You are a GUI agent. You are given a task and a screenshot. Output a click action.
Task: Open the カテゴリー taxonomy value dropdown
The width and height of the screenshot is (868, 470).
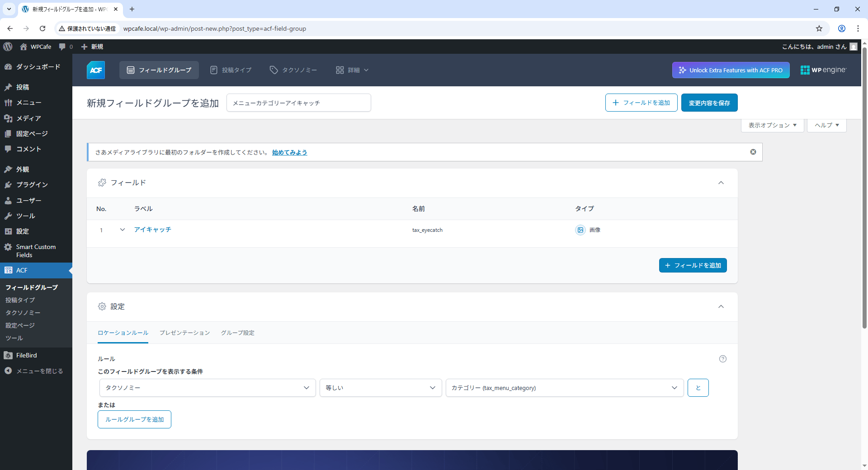click(564, 388)
